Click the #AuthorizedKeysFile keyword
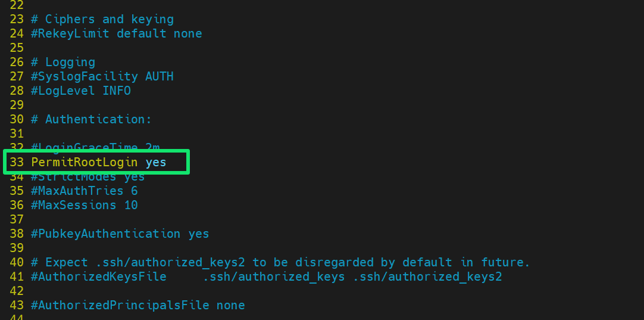This screenshot has height=320, width=644. pos(98,276)
